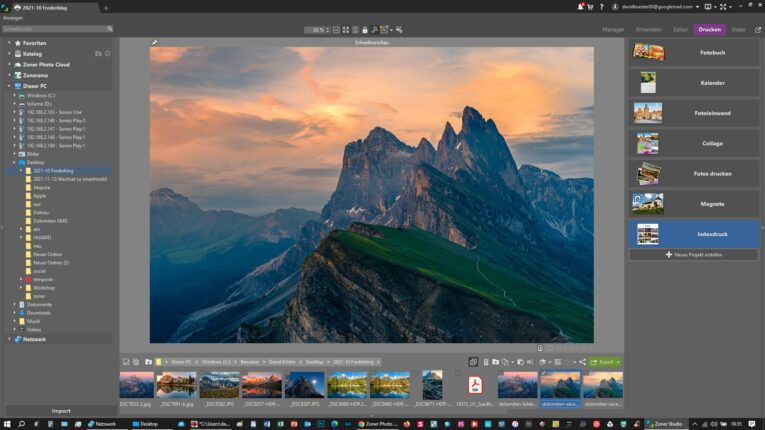Screen dimensions: 765x430
Task: Collapse the Dieser PC tree node
Action: tap(9, 86)
